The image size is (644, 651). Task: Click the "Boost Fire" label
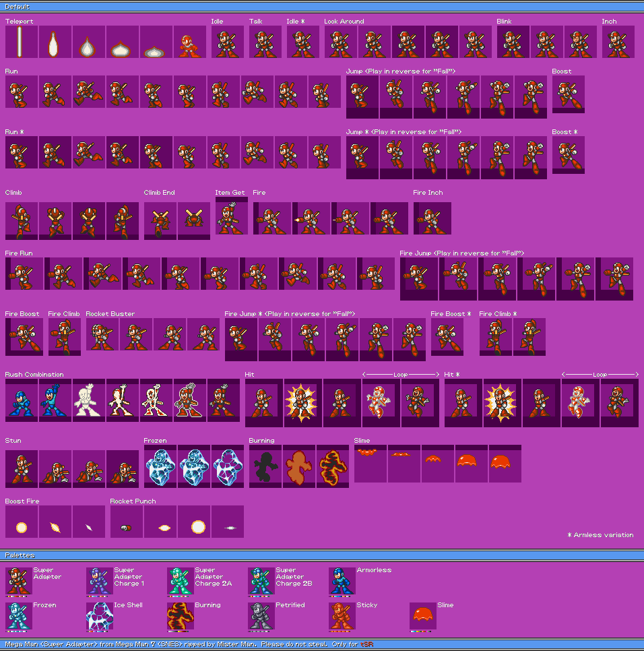click(x=22, y=501)
